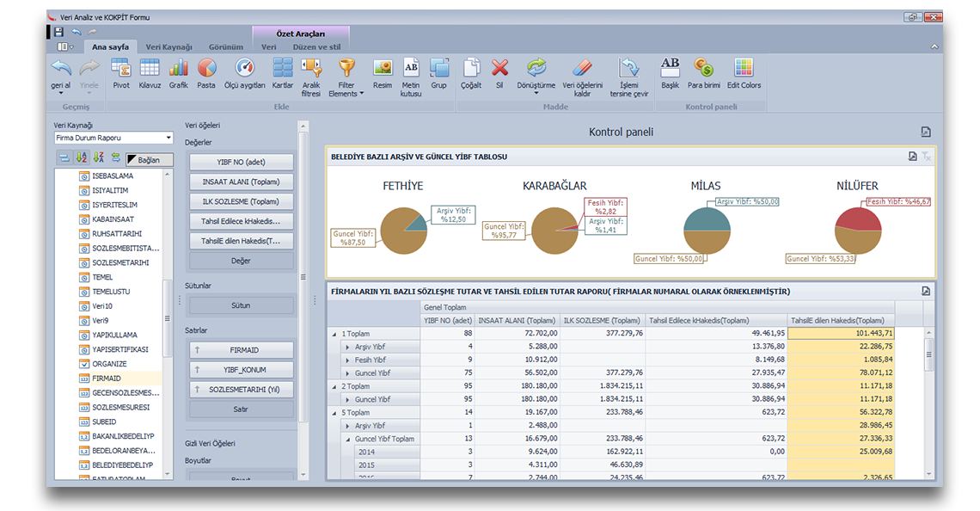Toggle grouped field list view

(x=64, y=158)
